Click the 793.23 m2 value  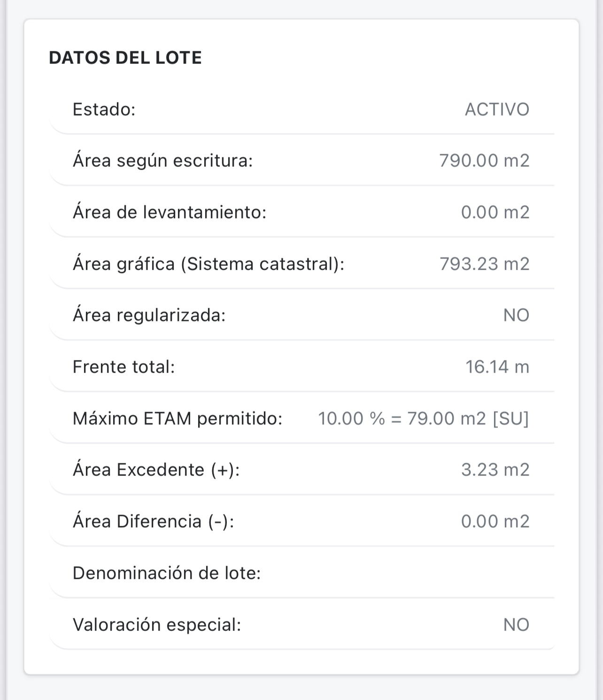coord(484,264)
